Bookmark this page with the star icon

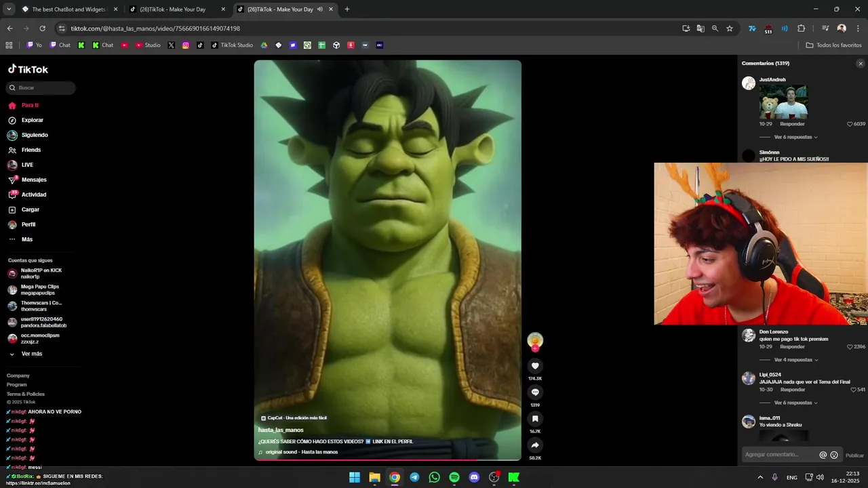[730, 28]
